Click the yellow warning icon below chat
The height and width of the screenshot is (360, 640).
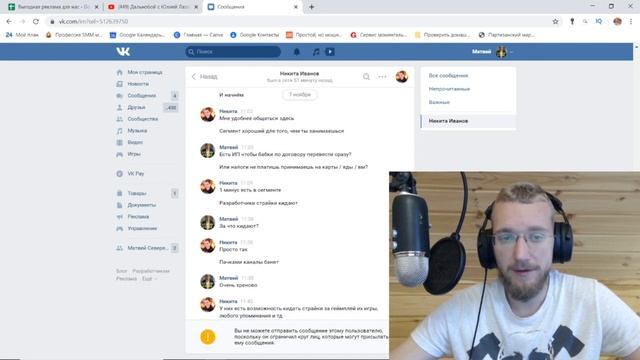(x=207, y=337)
